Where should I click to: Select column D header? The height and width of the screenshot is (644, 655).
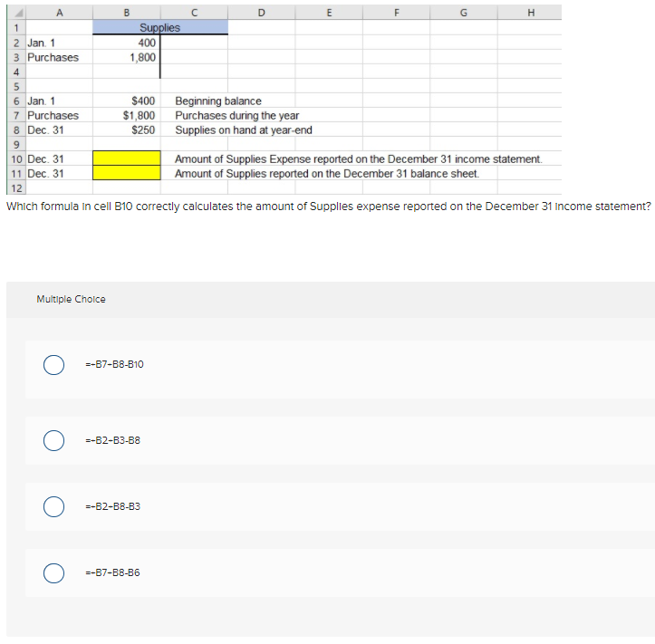coord(262,13)
